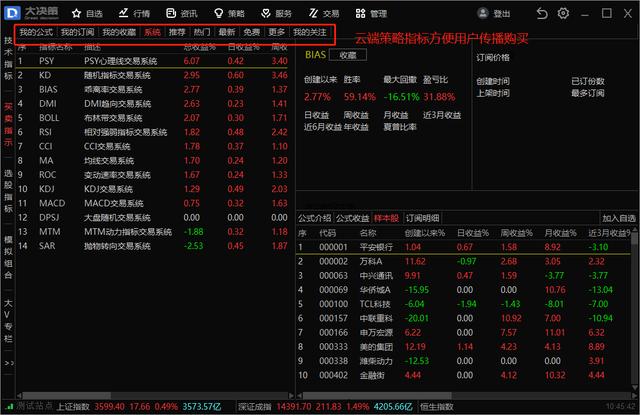640x415 pixels.
Task: Select stock 000402 金融街 row
Action: (x=463, y=375)
